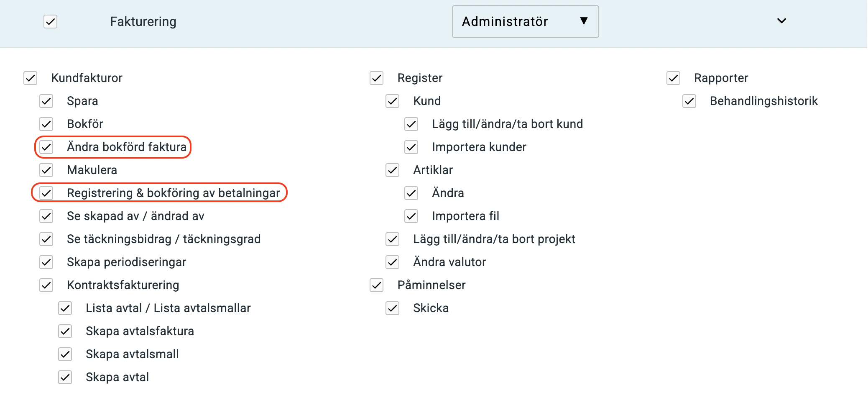Uncheck Ändra under Artiklar

411,193
